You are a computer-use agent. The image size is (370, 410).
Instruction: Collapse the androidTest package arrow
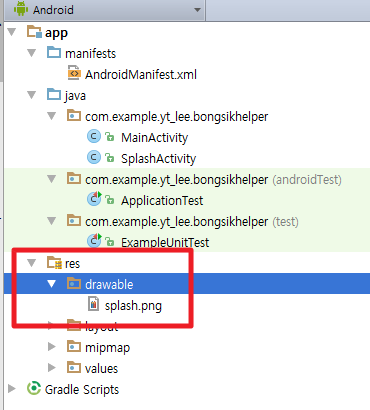click(x=52, y=179)
